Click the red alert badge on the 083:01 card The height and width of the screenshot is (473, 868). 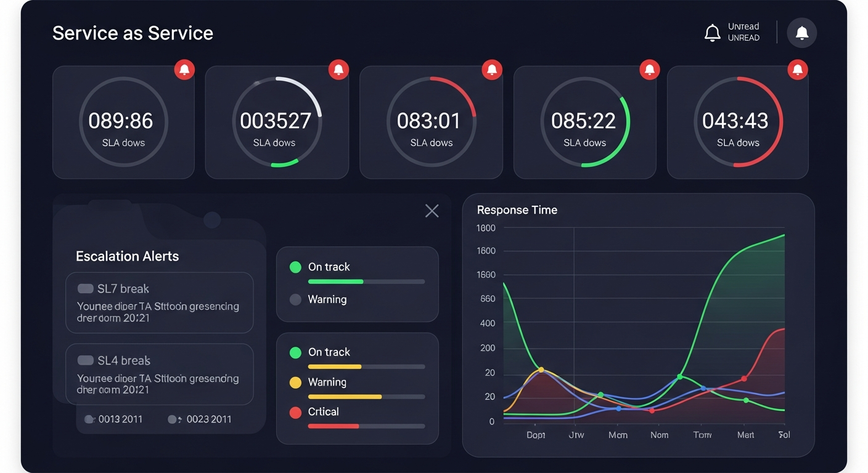491,70
